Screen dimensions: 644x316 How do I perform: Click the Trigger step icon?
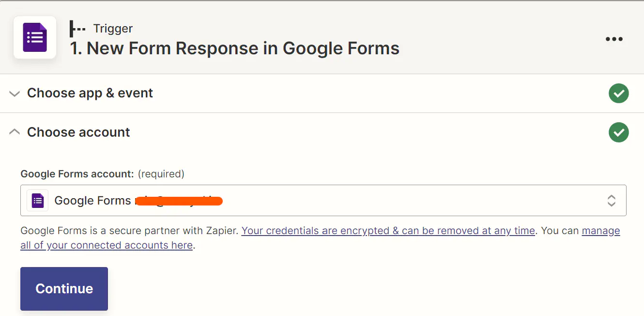click(77, 29)
